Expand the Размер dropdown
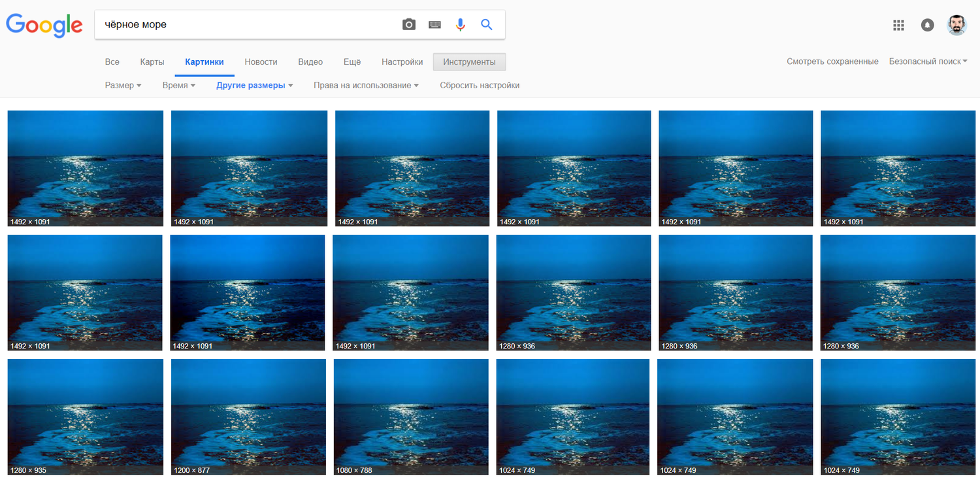This screenshot has width=980, height=478. (123, 86)
